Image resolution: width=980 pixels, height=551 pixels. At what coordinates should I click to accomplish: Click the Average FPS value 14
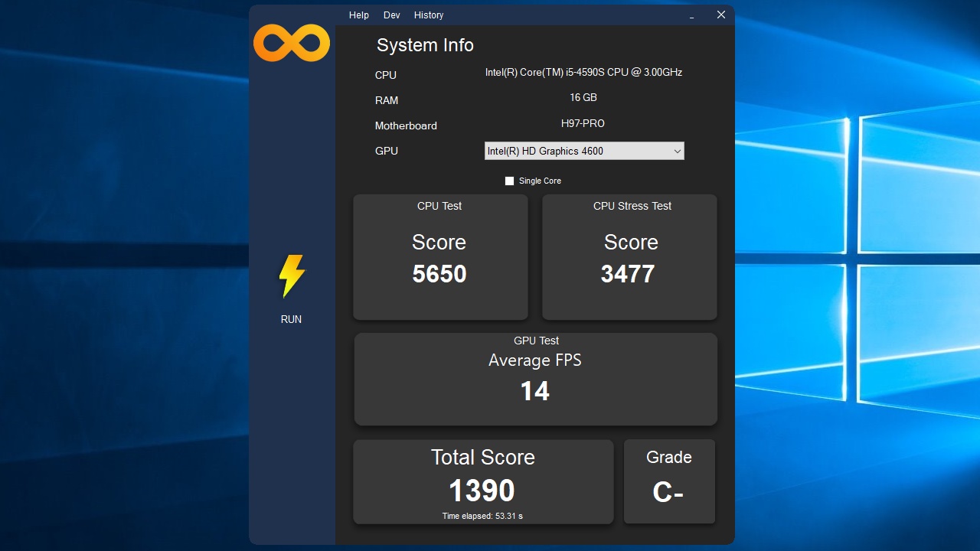535,391
